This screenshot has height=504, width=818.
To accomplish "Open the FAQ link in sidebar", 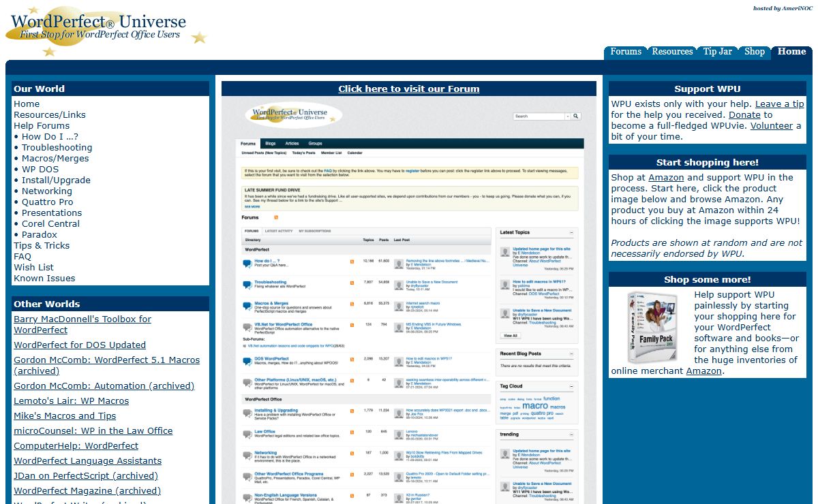I will click(22, 257).
